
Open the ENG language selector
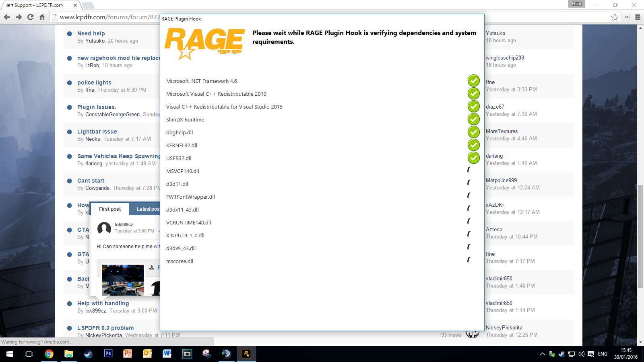click(x=603, y=354)
